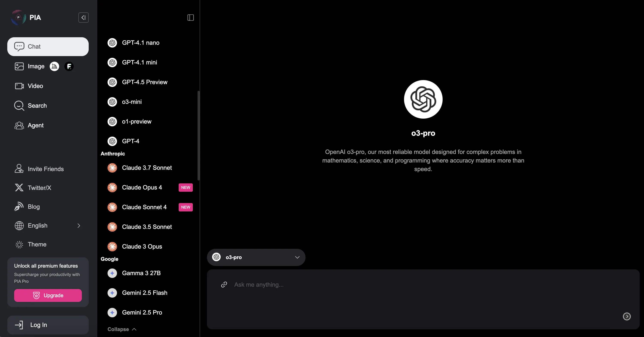
Task: Click the NEW badge on Claude Opus 4
Action: pyautogui.click(x=186, y=187)
